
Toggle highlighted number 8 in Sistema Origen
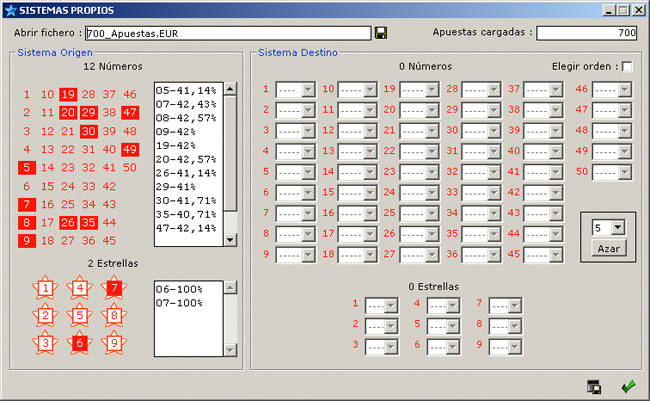[x=27, y=223]
